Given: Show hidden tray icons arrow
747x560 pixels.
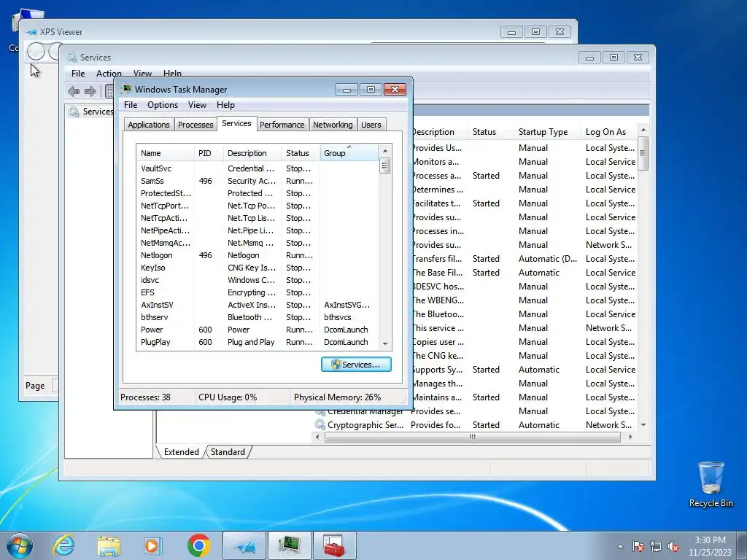Looking at the screenshot, I should 620,546.
